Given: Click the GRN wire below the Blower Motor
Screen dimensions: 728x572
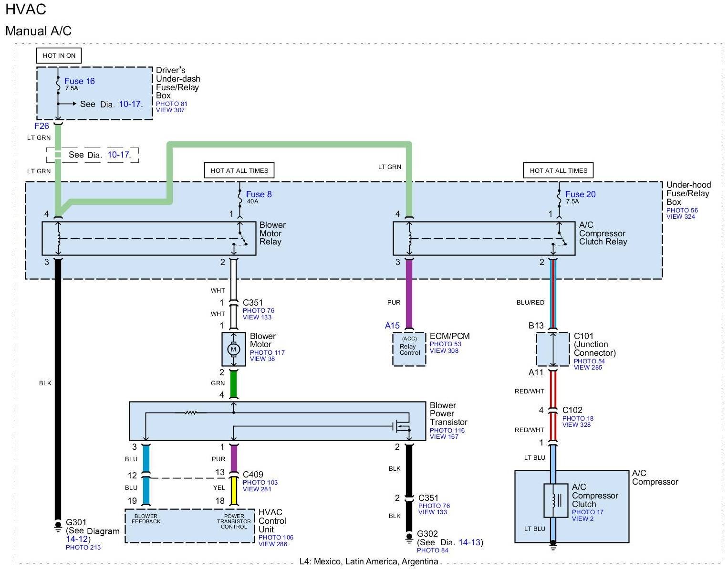Looking at the screenshot, I should coord(234,384).
